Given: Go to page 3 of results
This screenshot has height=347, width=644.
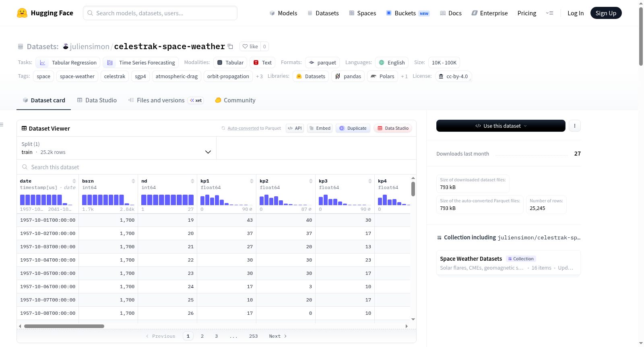Looking at the screenshot, I should tap(216, 336).
